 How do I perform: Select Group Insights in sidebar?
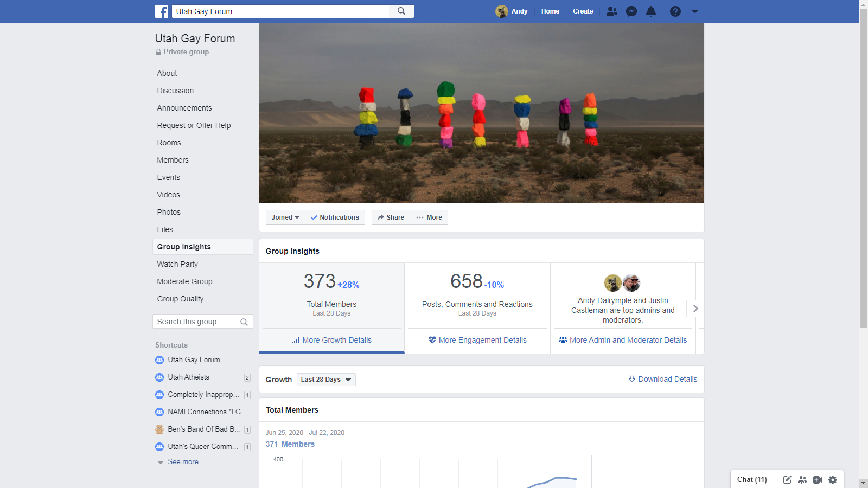pyautogui.click(x=203, y=247)
